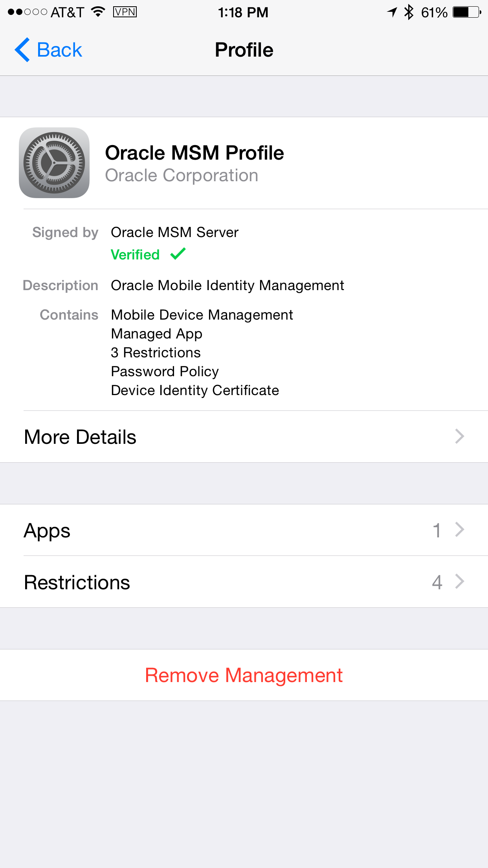Expand the More Details chevron
Image resolution: width=488 pixels, height=868 pixels.
click(x=460, y=436)
